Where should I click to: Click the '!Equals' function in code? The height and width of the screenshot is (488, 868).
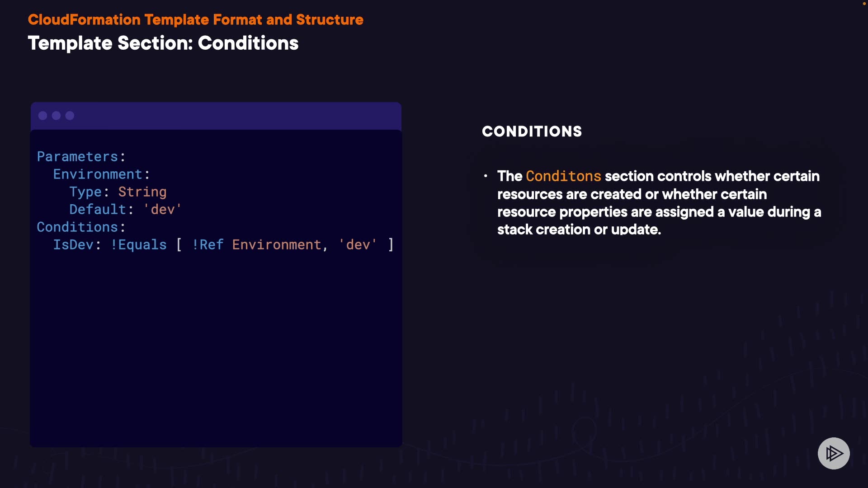[x=139, y=245]
